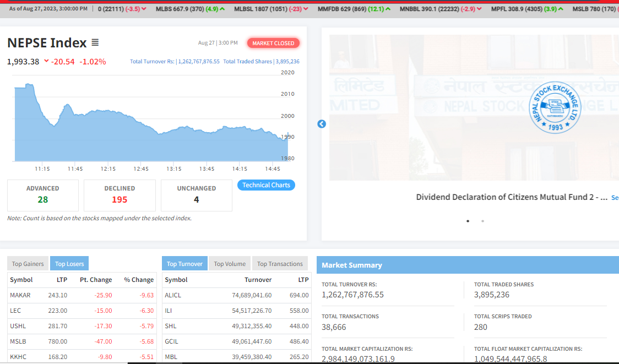This screenshot has width=619, height=364.
Task: Click the LEC symbol in losers table
Action: pyautogui.click(x=15, y=310)
